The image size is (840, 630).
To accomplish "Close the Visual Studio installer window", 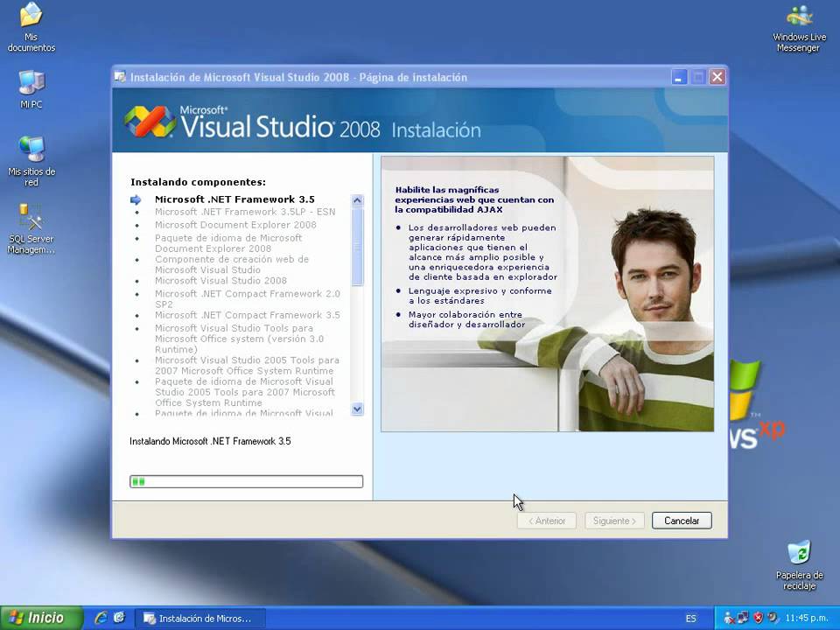I will 717,77.
